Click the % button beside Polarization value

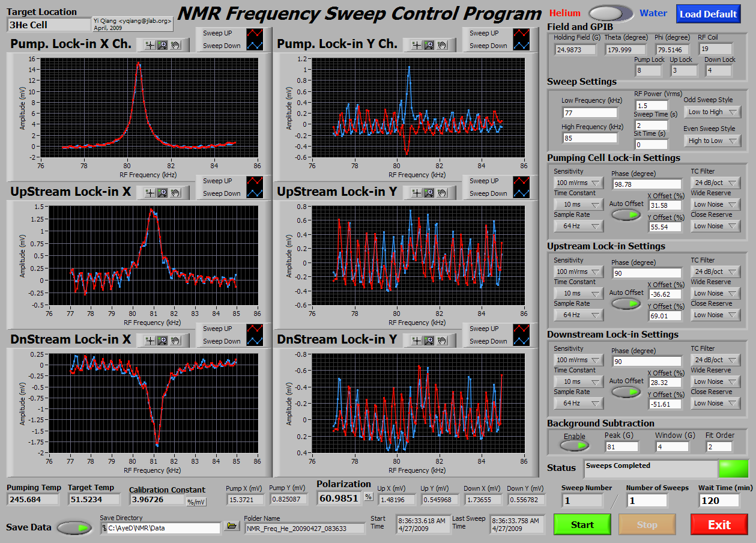pos(368,497)
